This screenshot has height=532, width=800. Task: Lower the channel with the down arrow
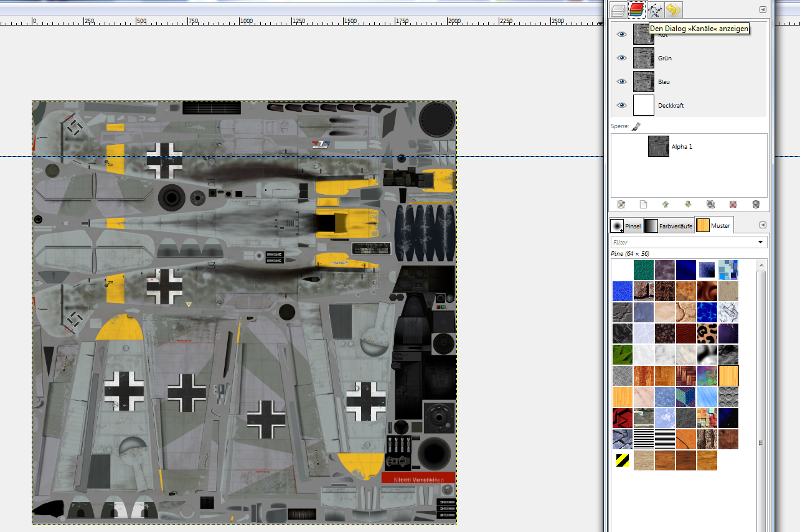[x=688, y=204]
